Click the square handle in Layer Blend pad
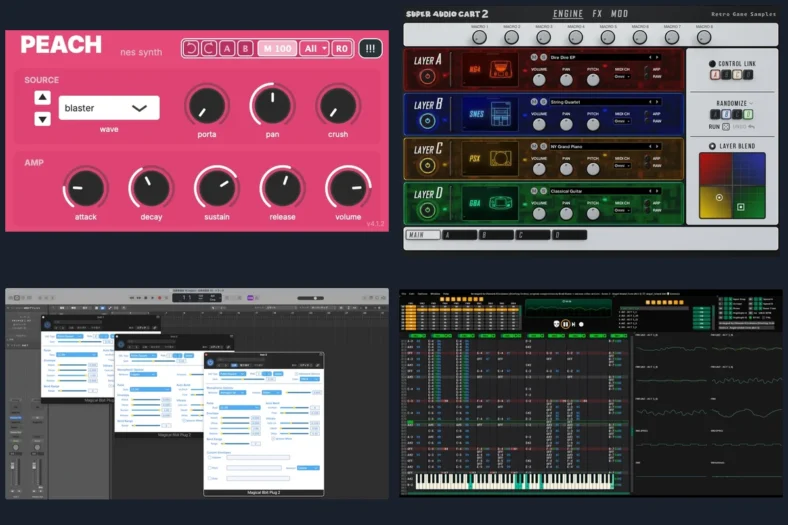 point(740,207)
